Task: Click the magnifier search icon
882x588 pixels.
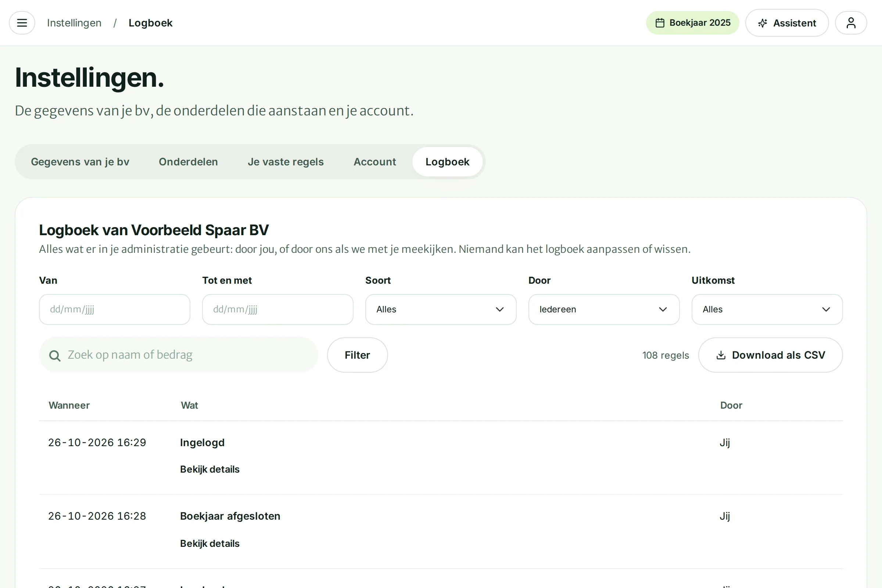Action: (55, 355)
